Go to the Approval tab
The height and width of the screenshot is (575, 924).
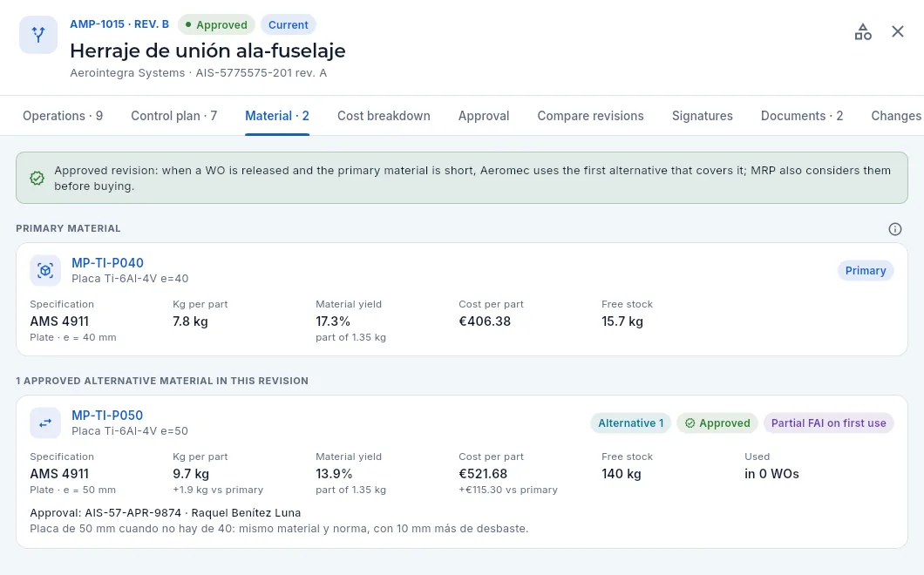tap(484, 116)
